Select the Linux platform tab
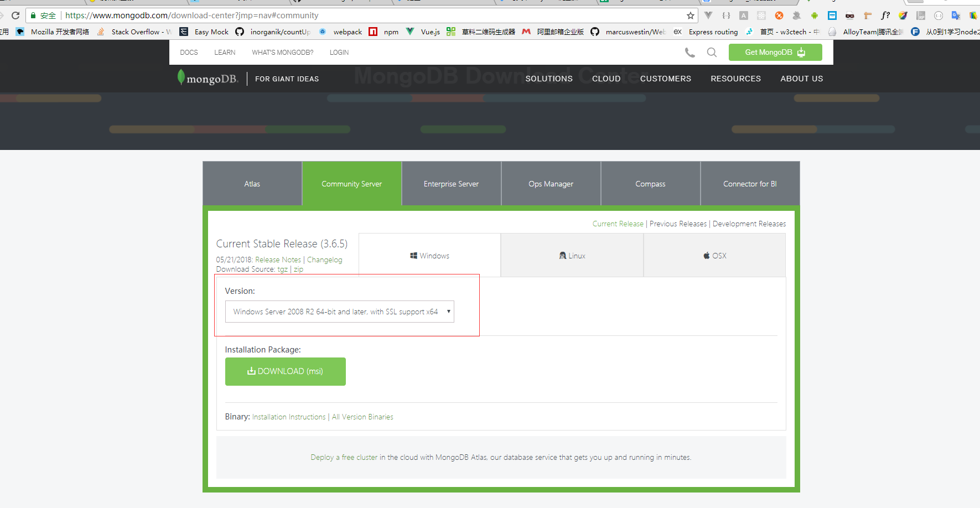Viewport: 980px width, 508px height. tap(572, 256)
